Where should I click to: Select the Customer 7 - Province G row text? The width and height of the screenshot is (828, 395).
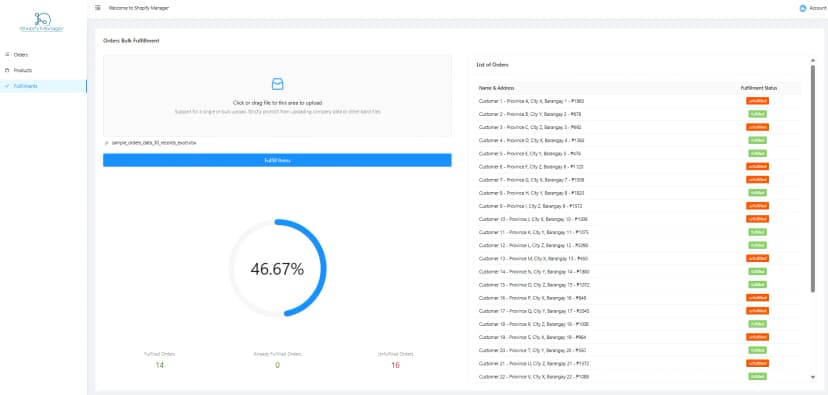click(531, 180)
